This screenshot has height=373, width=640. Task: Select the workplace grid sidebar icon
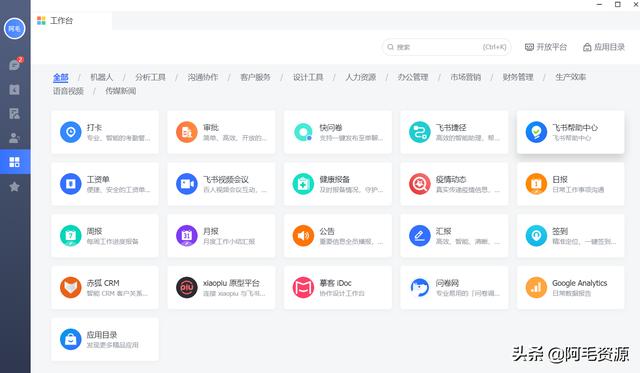15,162
